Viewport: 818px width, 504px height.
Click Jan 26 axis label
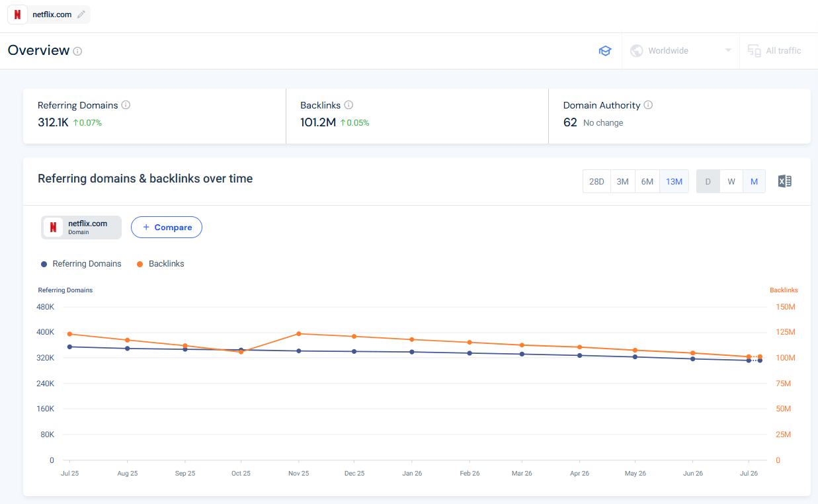(412, 474)
